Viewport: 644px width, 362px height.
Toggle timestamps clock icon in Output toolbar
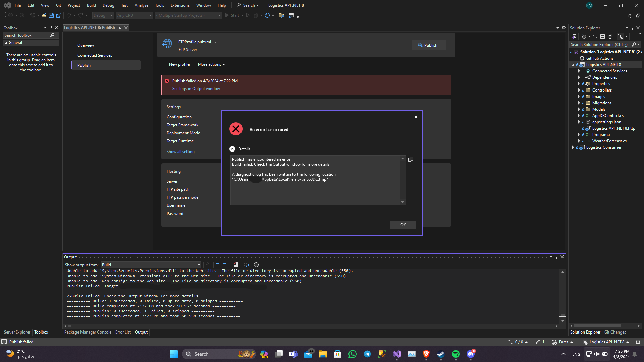pyautogui.click(x=256, y=265)
